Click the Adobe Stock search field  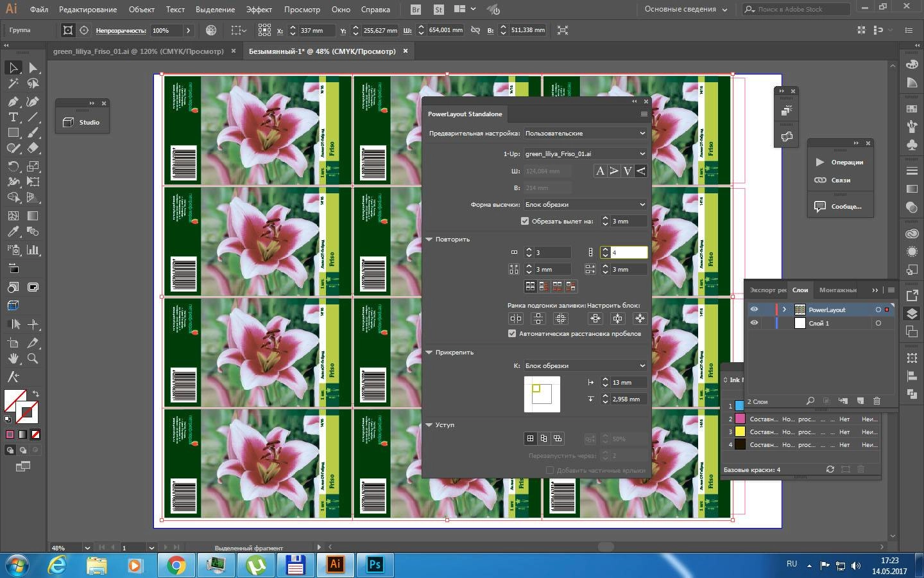[796, 10]
